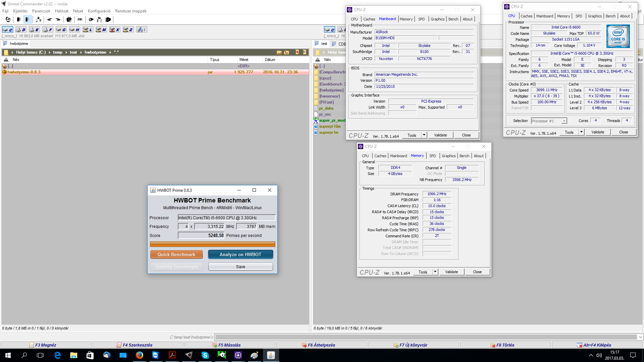Open the hwbotprime tab in left panel
This screenshot has height=362, width=644.
tap(16, 44)
